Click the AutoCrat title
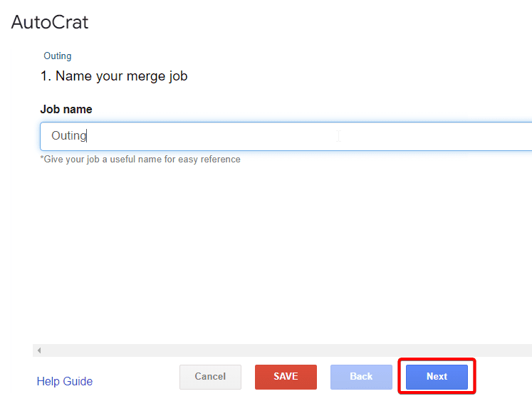 (50, 22)
